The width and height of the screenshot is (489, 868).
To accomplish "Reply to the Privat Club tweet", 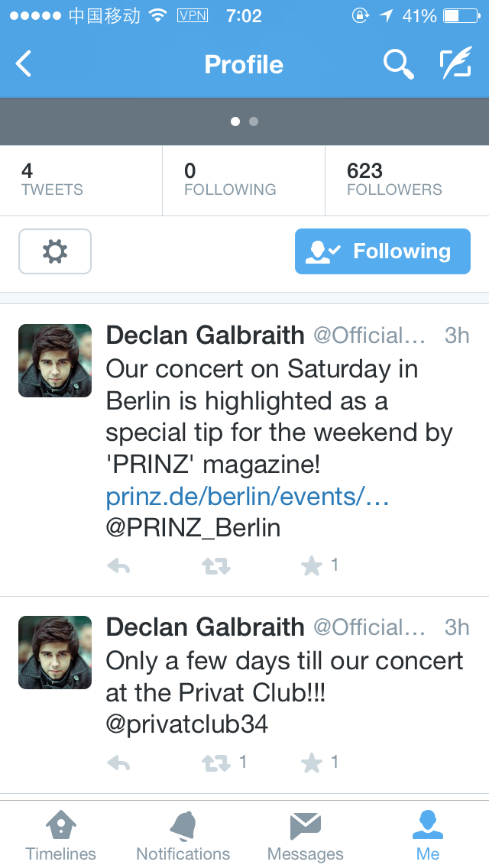I will point(118,763).
